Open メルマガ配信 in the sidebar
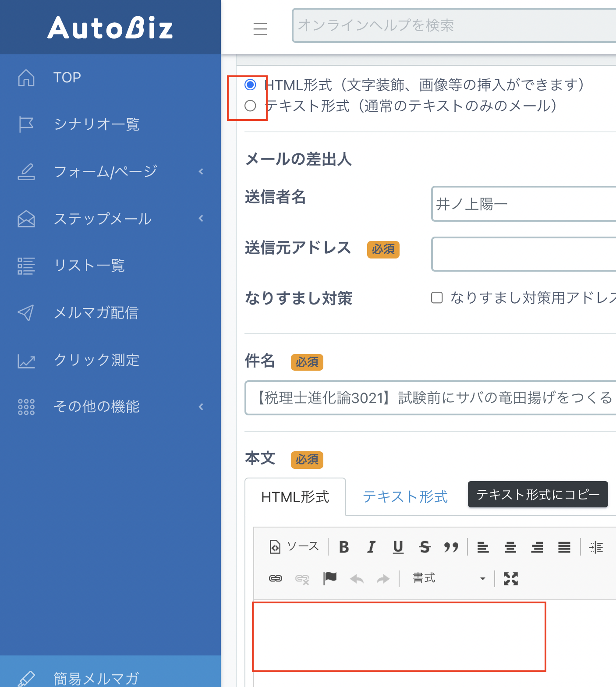The height and width of the screenshot is (687, 616). 96,312
